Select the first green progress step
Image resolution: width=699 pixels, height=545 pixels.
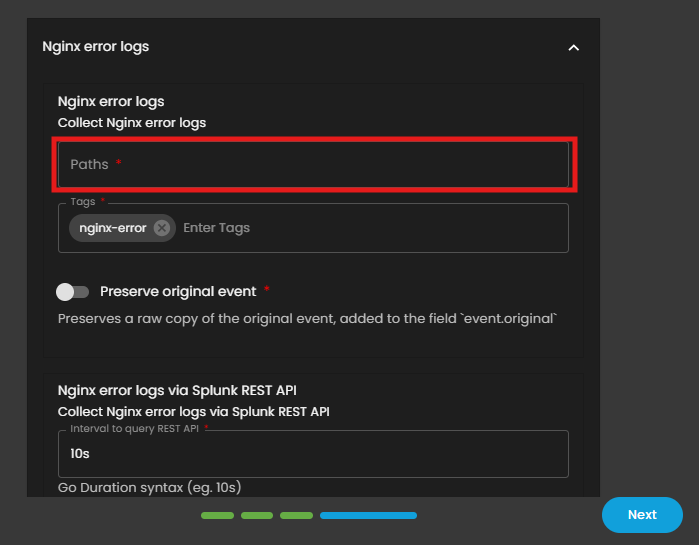point(217,516)
